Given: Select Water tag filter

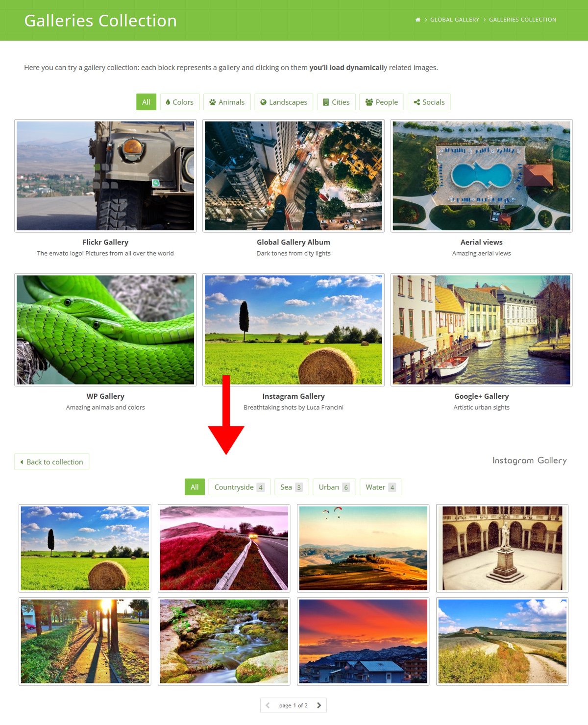Looking at the screenshot, I should (x=381, y=487).
